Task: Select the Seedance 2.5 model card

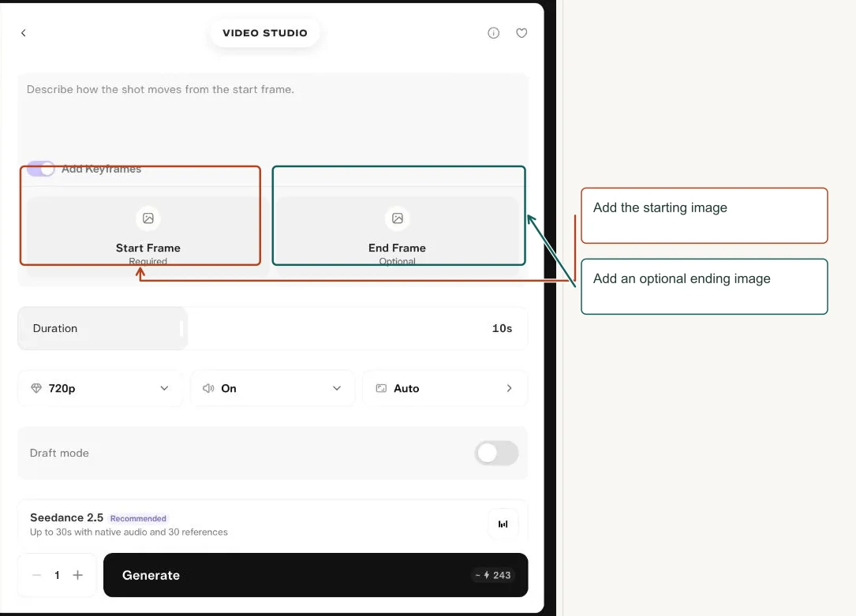Action: 272,524
